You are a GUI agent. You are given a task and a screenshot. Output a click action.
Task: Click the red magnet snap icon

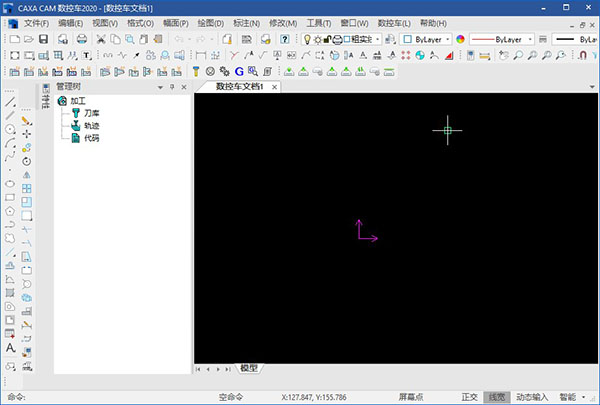coord(582,56)
